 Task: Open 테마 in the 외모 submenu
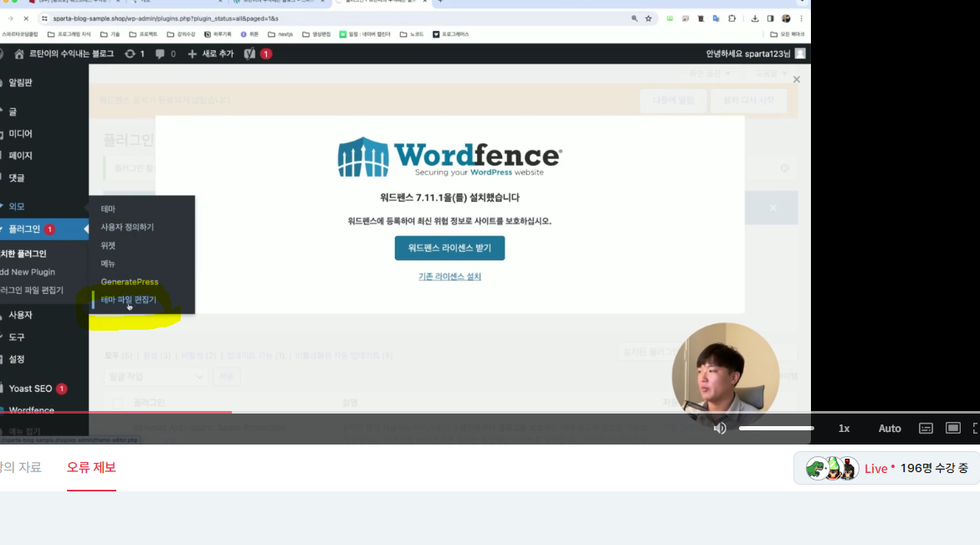(108, 208)
